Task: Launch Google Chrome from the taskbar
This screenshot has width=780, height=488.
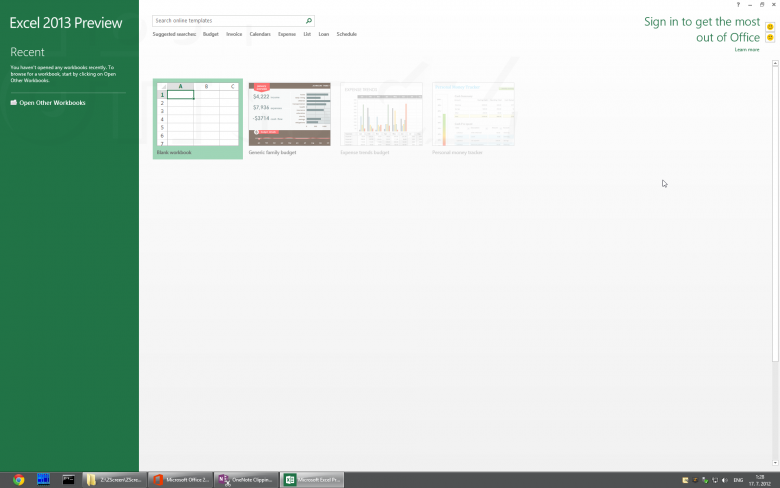Action: coord(19,480)
